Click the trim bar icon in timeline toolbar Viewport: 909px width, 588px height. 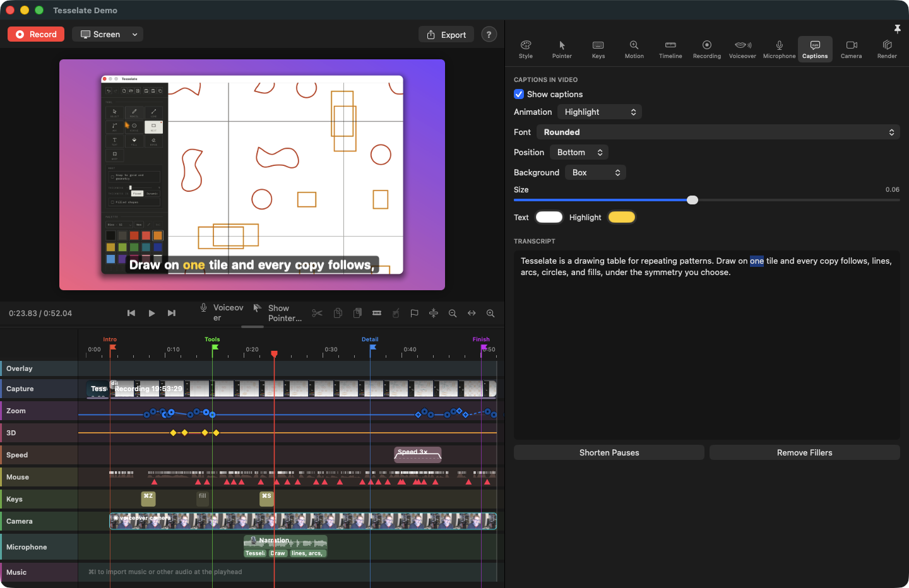pyautogui.click(x=377, y=313)
